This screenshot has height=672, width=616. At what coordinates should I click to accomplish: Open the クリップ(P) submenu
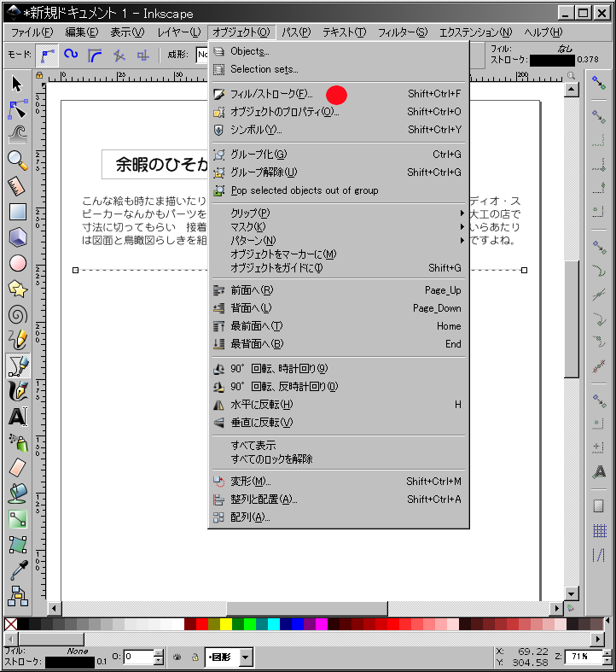tap(339, 213)
